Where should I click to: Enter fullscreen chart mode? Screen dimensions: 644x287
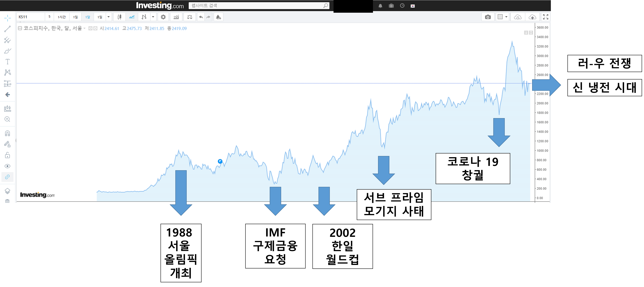(x=546, y=17)
